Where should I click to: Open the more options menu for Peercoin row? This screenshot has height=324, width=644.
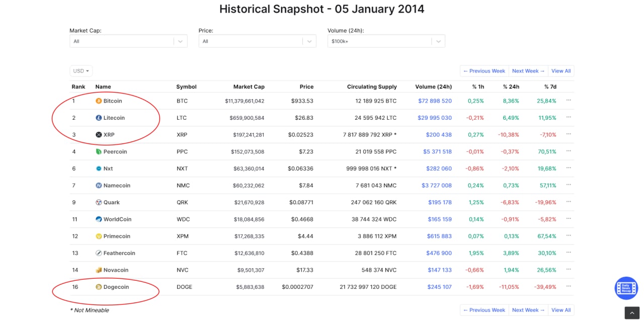[569, 151]
